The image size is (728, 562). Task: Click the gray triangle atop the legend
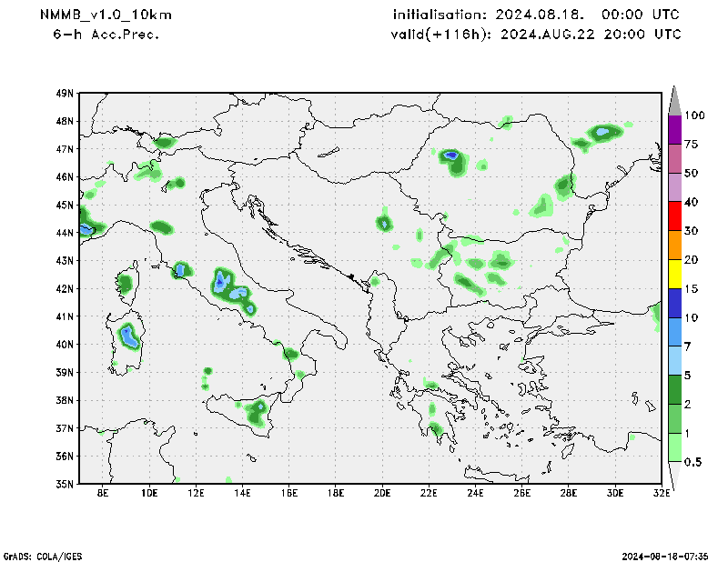[x=675, y=99]
